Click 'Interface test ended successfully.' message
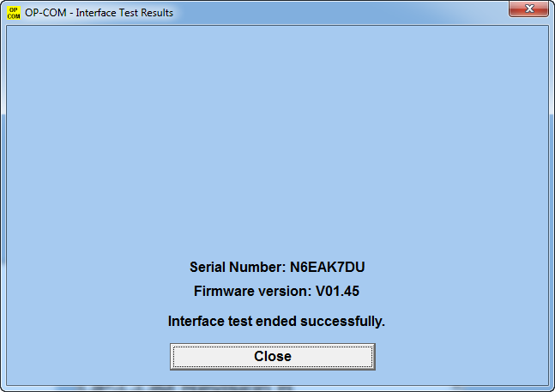 coord(276,322)
